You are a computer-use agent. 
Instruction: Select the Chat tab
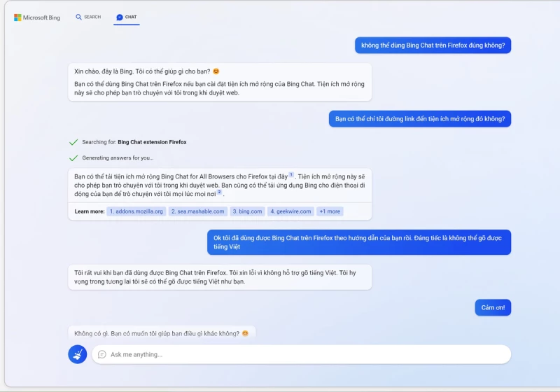[x=127, y=17]
